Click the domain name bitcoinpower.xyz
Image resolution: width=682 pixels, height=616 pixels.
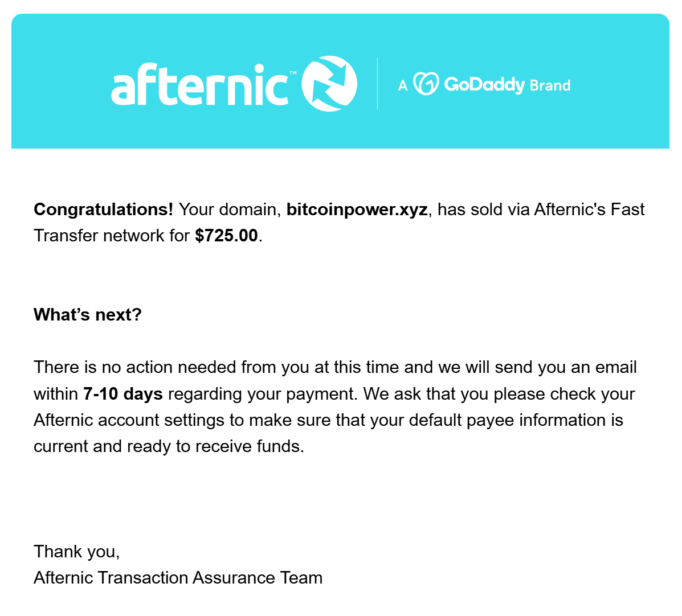click(x=357, y=210)
